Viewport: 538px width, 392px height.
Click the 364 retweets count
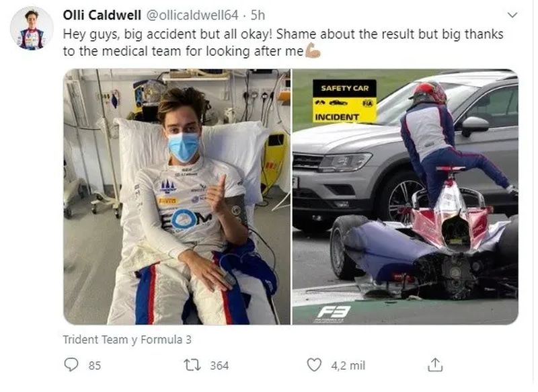click(x=219, y=365)
